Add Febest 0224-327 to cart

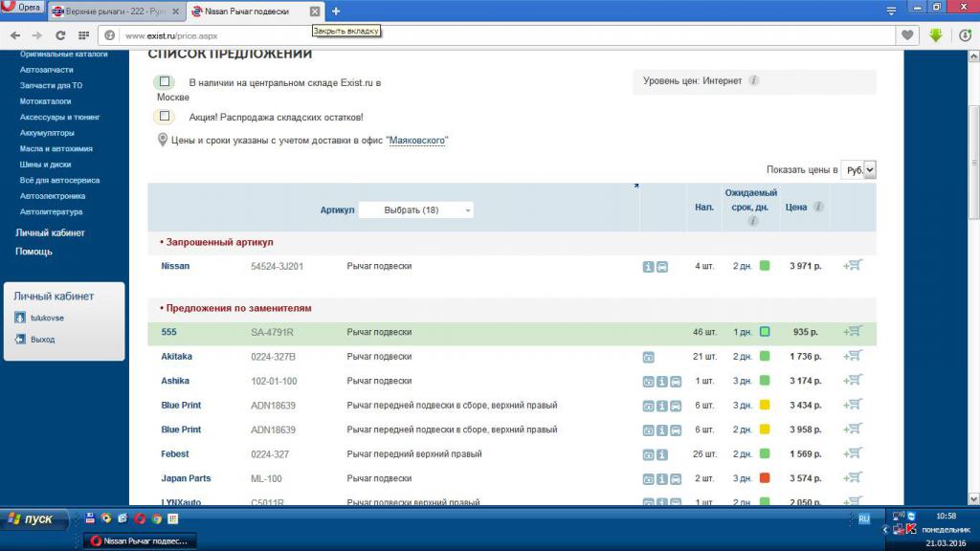tap(853, 453)
